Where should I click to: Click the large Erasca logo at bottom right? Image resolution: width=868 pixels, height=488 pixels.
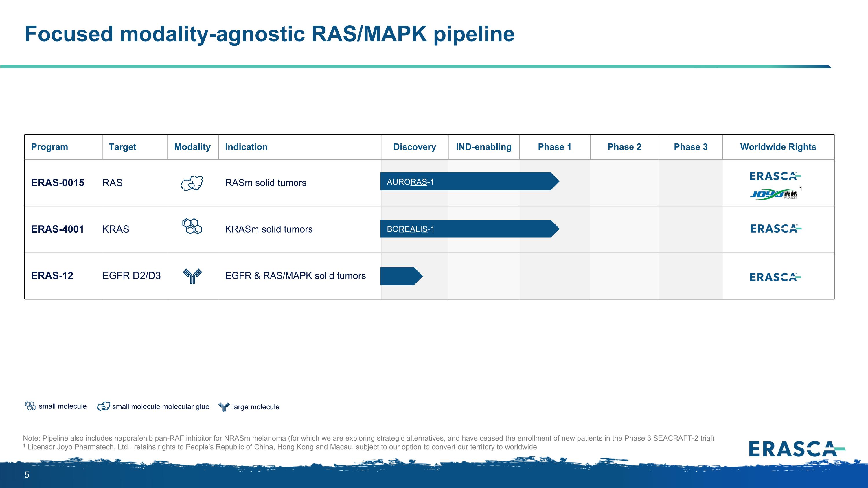tap(797, 449)
